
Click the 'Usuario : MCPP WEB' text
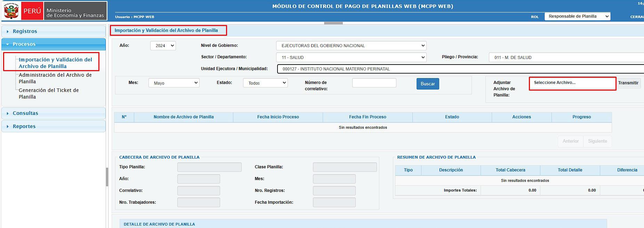pyautogui.click(x=135, y=17)
